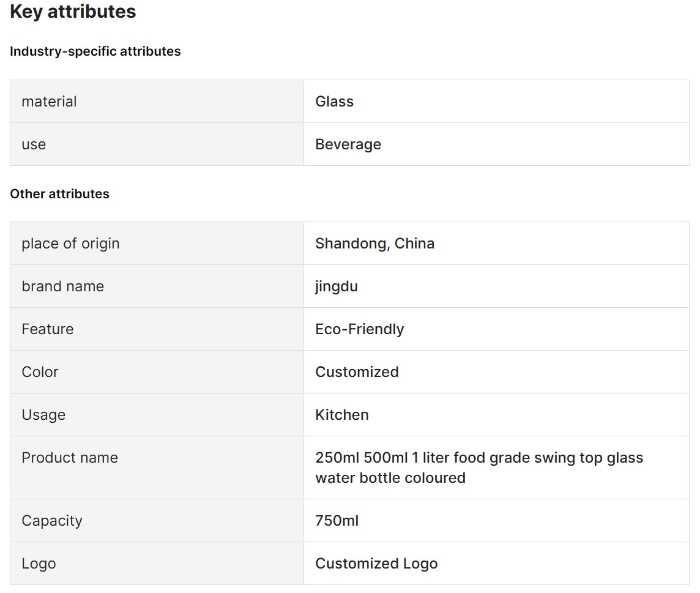This screenshot has width=700, height=593.
Task: Select the Glass value cell
Action: [496, 102]
